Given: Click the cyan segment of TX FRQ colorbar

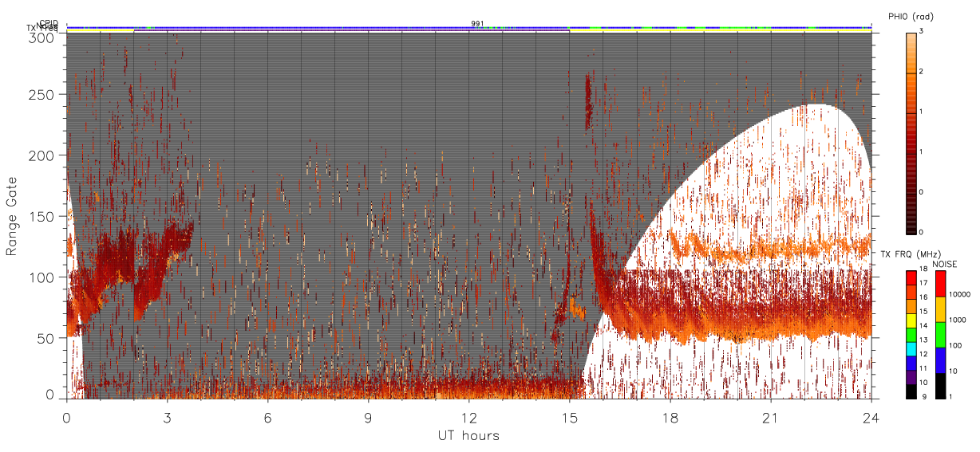Looking at the screenshot, I should tap(911, 349).
